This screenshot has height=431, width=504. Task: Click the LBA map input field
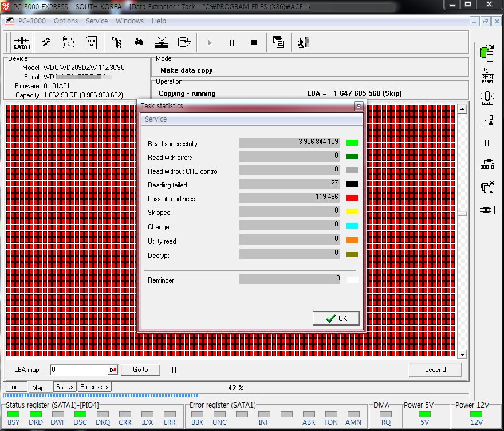(80, 370)
